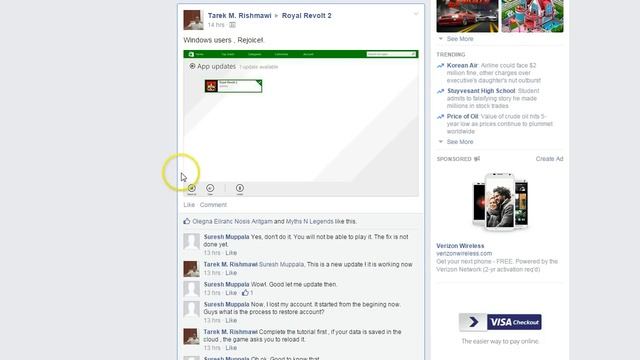The image size is (640, 360).
Task: Open the App updates screenshot image
Action: coord(301,123)
